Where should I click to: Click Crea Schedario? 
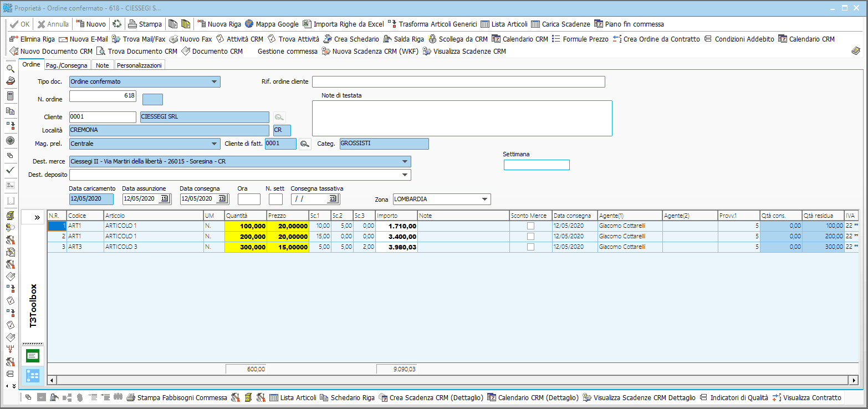coord(351,39)
